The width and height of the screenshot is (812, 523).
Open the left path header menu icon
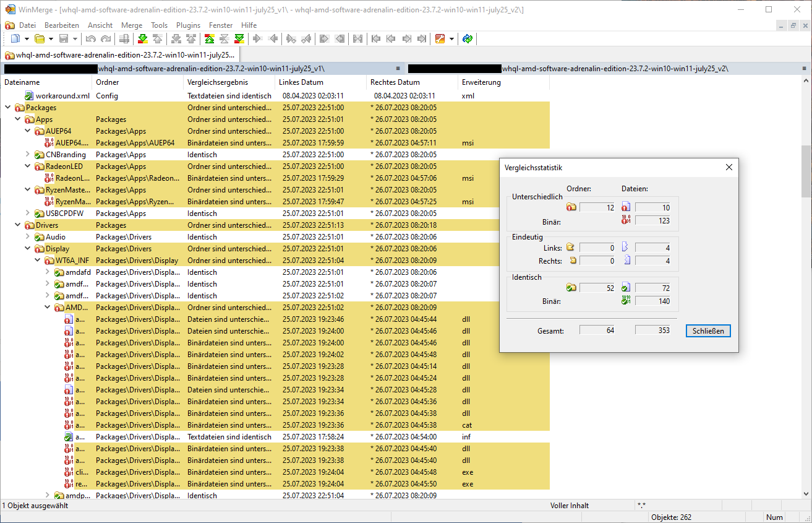coord(399,69)
